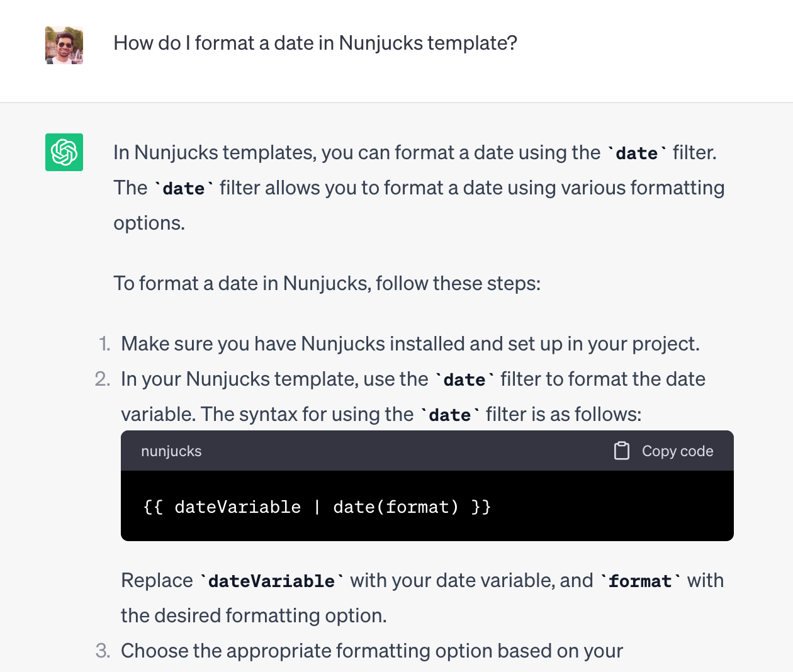Select the dateVariable inline code text
The image size is (793, 672).
pyautogui.click(x=271, y=580)
